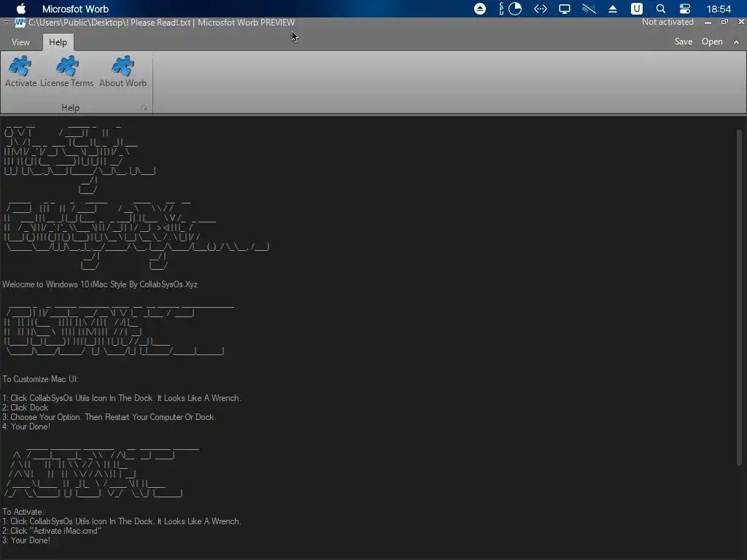
Task: Click the muted volume icon
Action: [x=589, y=9]
